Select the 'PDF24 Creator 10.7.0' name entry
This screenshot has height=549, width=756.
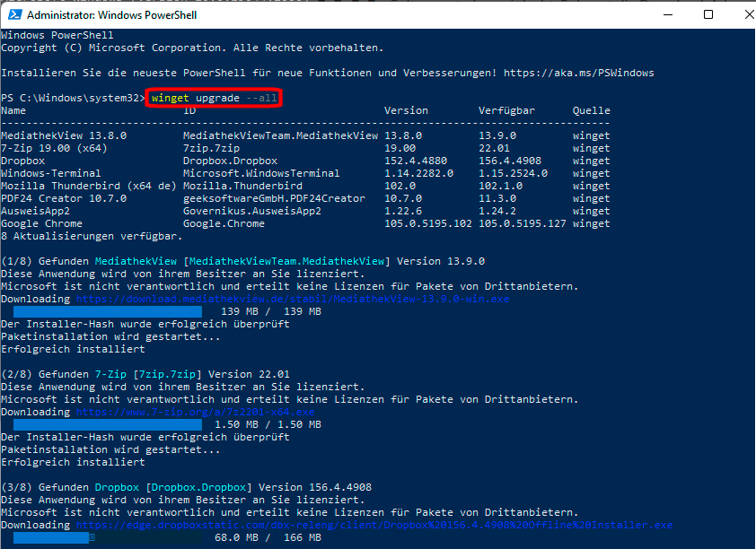point(64,198)
